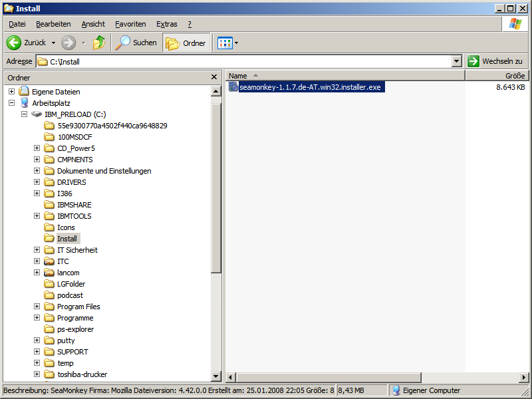532x399 pixels.
Task: Go up one folder level icon
Action: (99, 43)
